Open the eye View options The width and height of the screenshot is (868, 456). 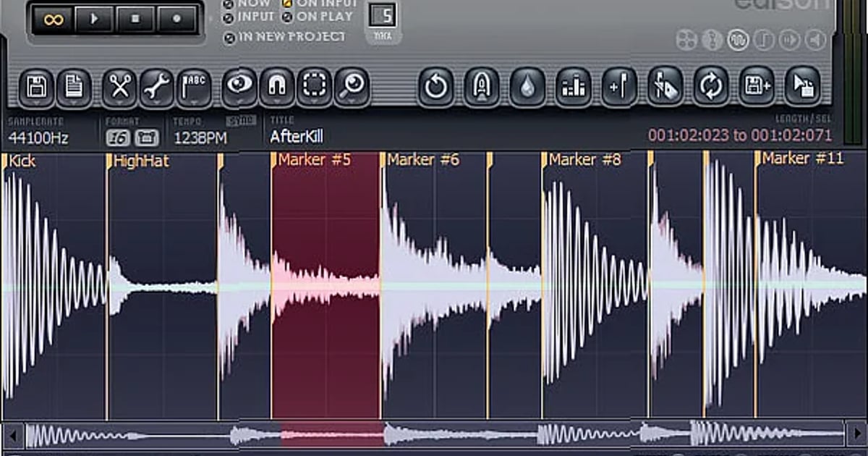click(239, 85)
